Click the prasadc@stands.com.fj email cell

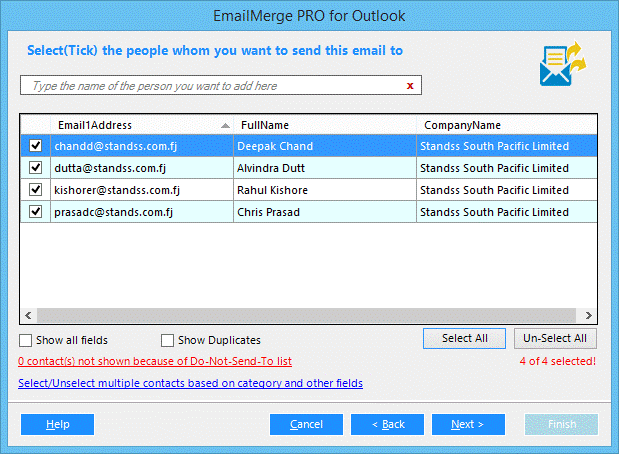point(142,212)
